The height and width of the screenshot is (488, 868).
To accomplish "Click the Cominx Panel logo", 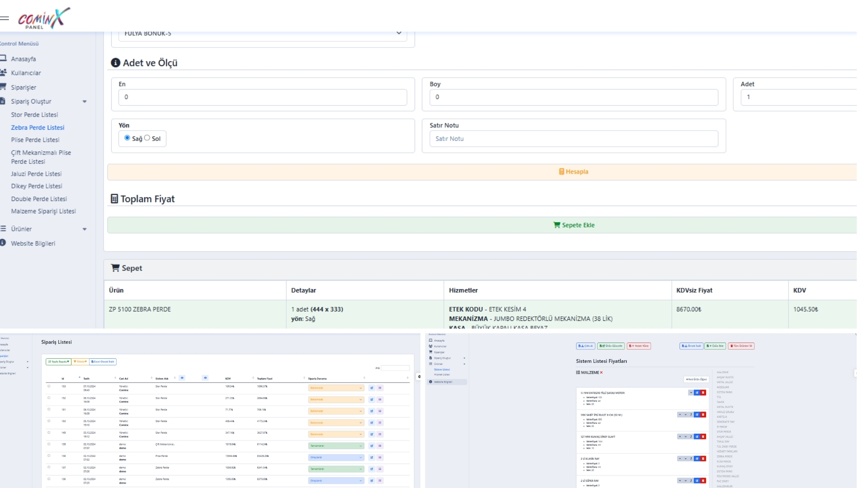I will coord(44,18).
